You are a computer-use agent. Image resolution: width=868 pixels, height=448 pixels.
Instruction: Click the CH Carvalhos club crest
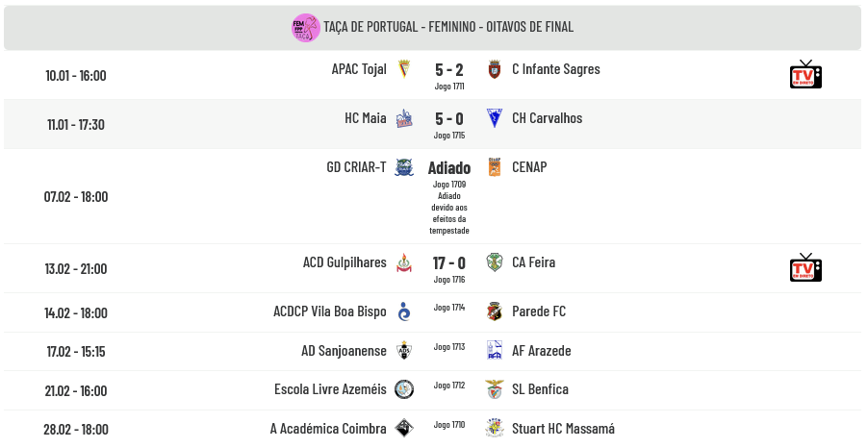495,118
